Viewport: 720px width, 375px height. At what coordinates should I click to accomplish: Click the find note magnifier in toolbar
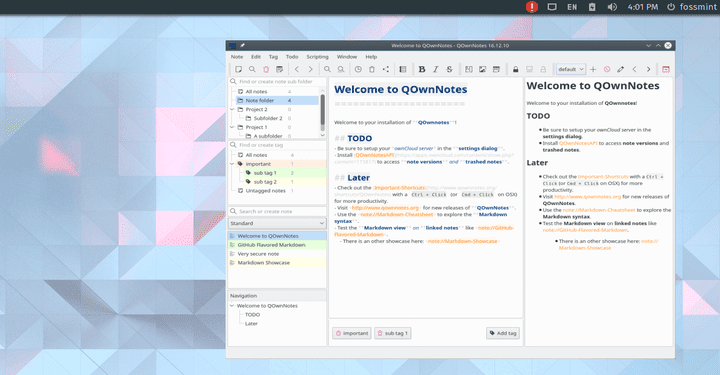[252, 69]
